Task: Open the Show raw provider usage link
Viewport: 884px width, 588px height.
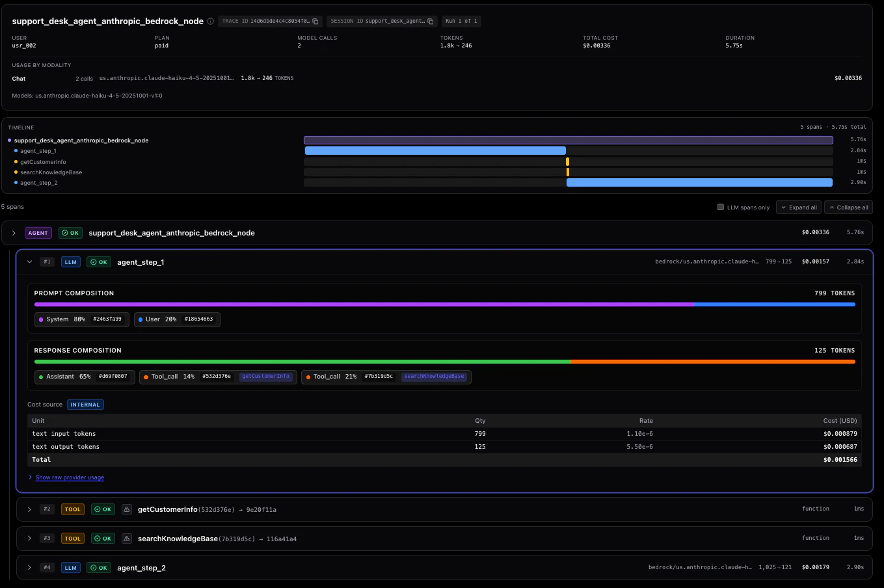Action: click(x=70, y=477)
